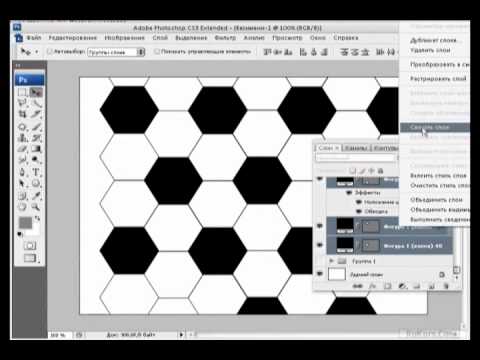
Task: Select the History Brush tool
Action: point(36,138)
